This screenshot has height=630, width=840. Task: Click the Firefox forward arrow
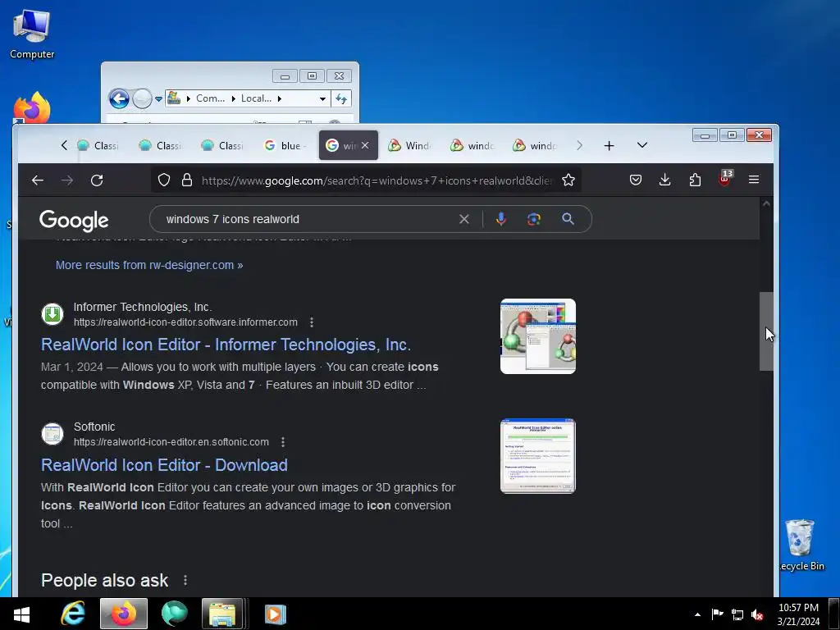pyautogui.click(x=67, y=180)
